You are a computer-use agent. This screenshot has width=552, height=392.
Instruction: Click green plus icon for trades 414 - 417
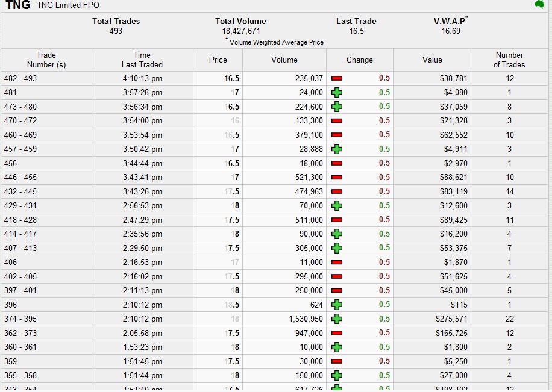point(337,234)
